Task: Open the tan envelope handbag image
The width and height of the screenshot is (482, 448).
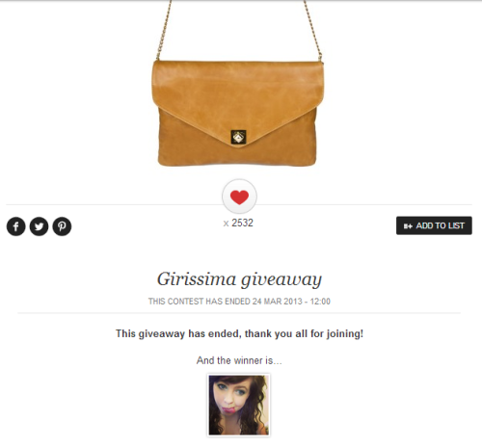Action: pos(238,84)
